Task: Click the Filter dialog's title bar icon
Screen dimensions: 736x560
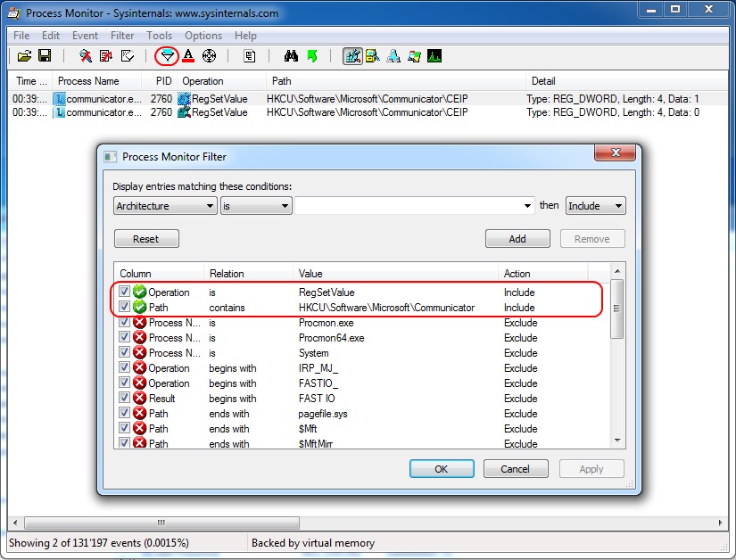Action: click(110, 157)
